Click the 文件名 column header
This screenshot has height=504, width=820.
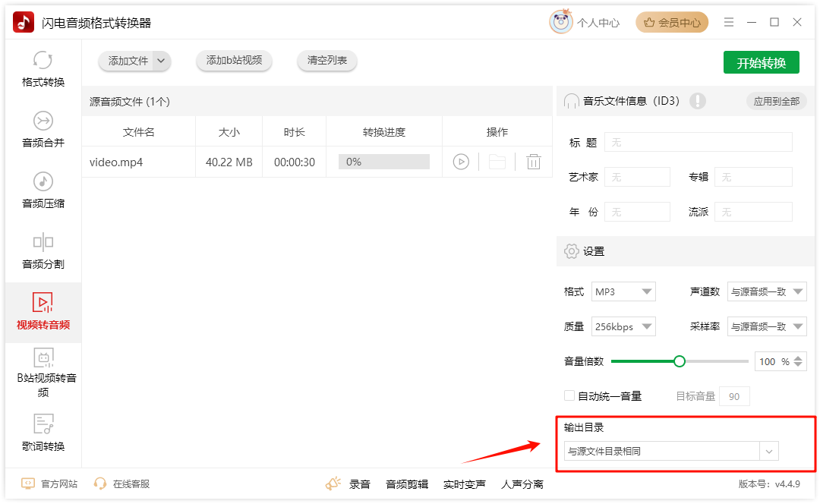[139, 132]
